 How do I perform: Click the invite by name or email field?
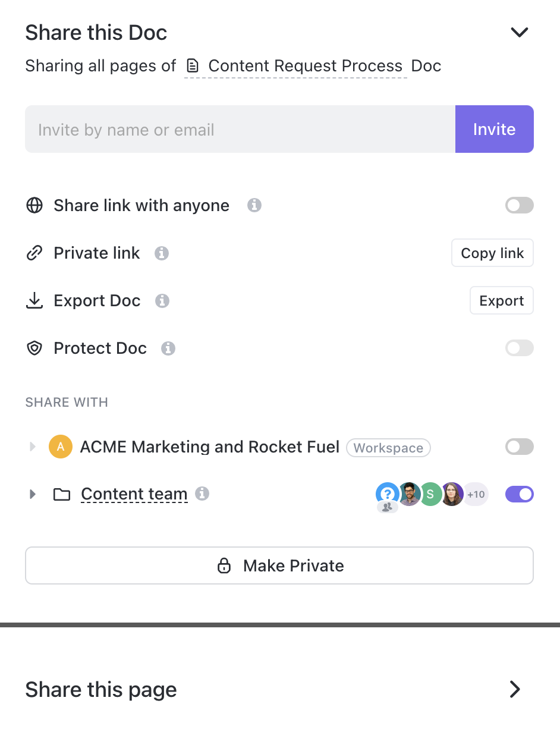click(238, 129)
